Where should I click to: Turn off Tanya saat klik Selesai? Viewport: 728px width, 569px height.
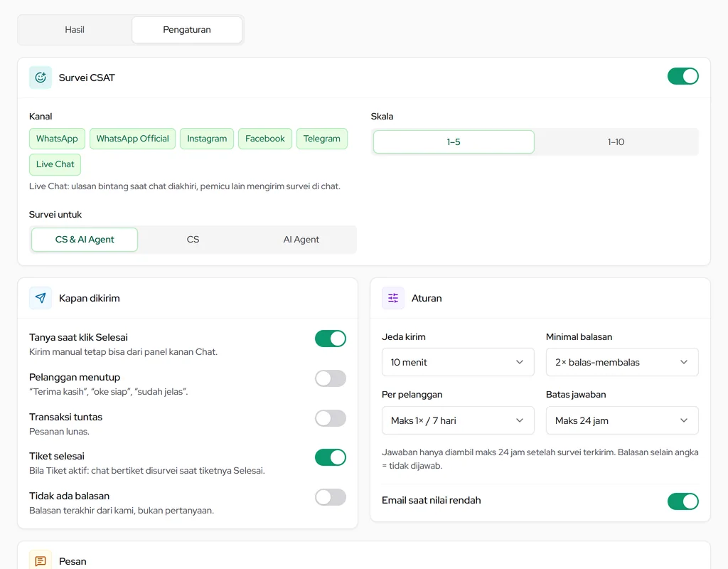(331, 339)
